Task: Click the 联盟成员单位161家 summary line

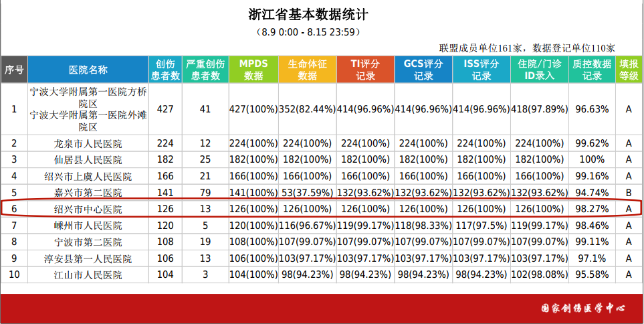Action: 527,48
